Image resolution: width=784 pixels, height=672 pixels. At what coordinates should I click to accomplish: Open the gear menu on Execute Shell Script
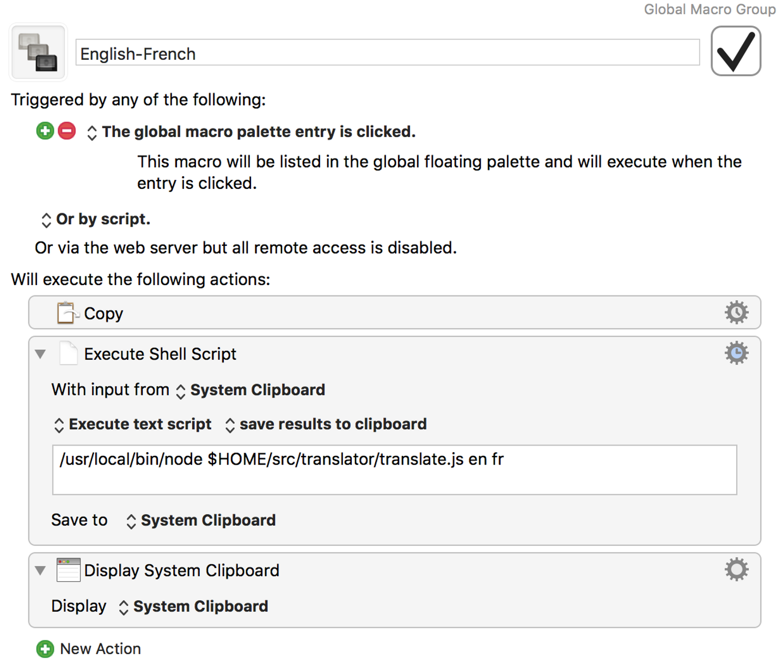coord(736,353)
